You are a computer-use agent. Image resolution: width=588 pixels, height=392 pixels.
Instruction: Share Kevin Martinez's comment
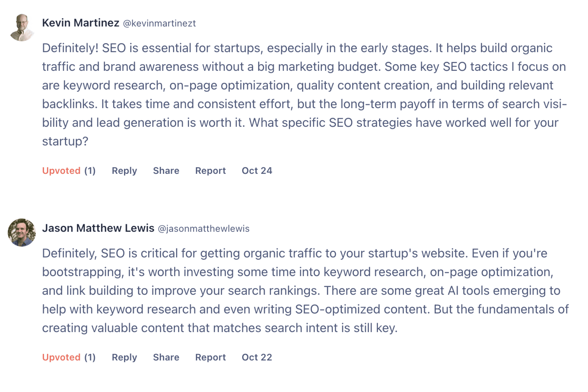pos(166,171)
